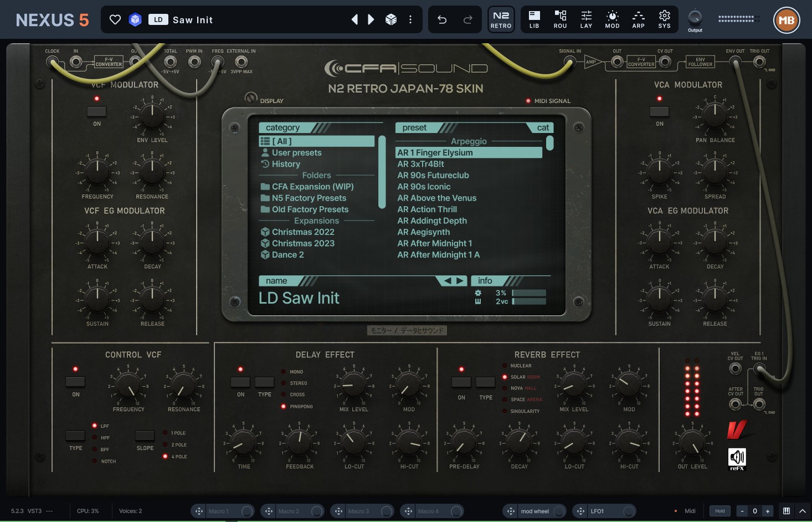The height and width of the screenshot is (522, 812).
Task: Click the LFO1 assign icon
Action: pos(580,511)
